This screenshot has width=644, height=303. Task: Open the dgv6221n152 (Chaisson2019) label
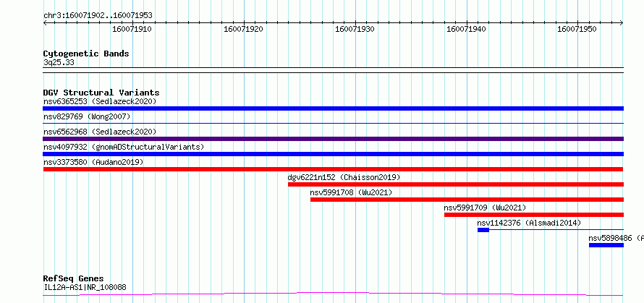coord(344,177)
